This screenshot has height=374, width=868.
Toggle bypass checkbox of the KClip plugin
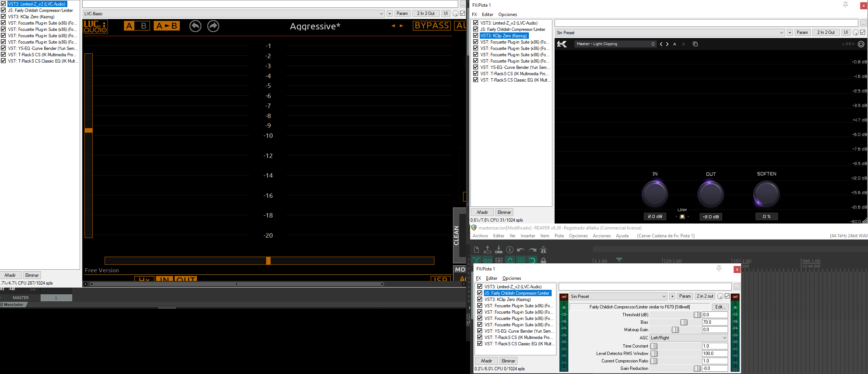862,32
